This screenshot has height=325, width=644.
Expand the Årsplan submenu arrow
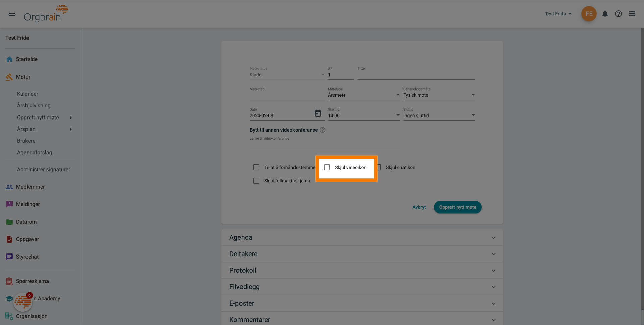coord(71,129)
